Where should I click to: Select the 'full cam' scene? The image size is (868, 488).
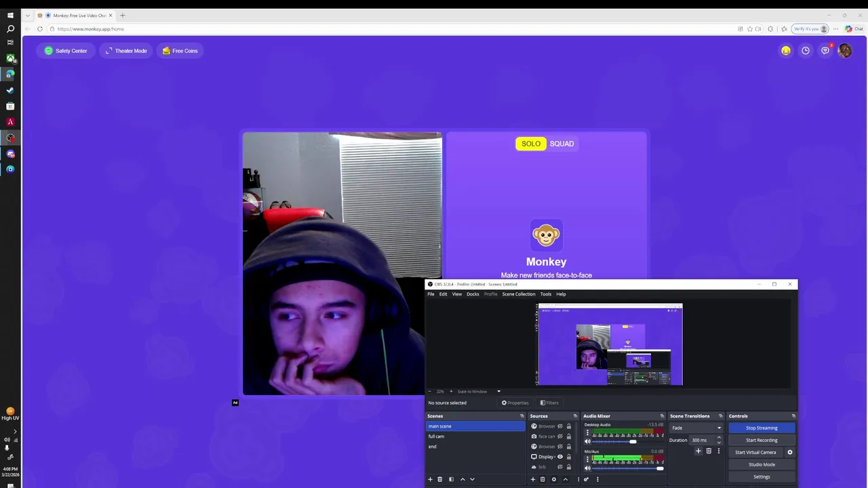(475, 436)
